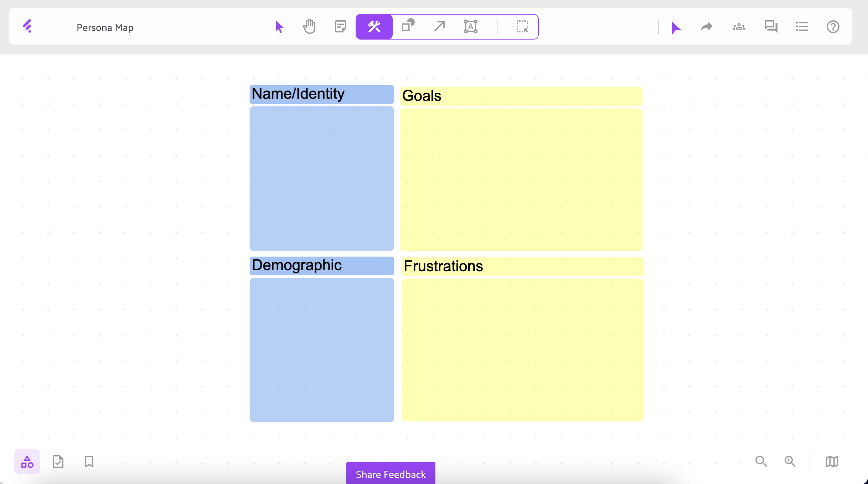
Task: Click the share arrow icon
Action: pos(706,27)
